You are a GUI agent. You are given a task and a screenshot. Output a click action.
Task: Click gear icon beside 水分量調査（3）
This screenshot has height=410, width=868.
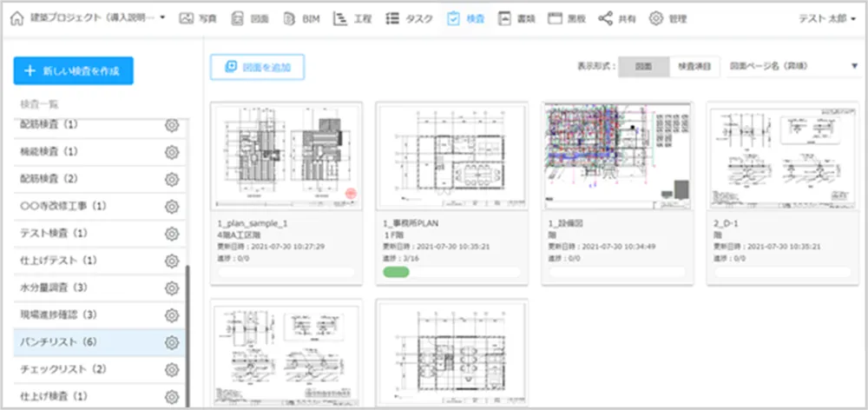[x=172, y=288]
